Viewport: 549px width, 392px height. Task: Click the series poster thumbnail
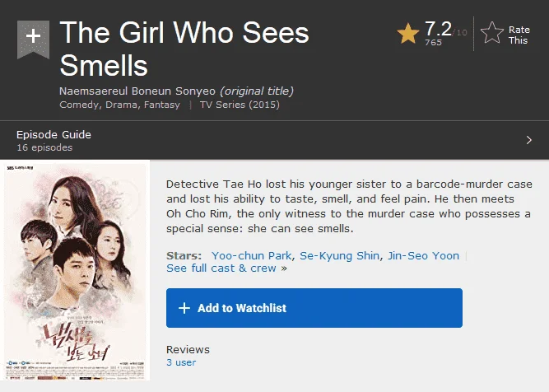(75, 272)
